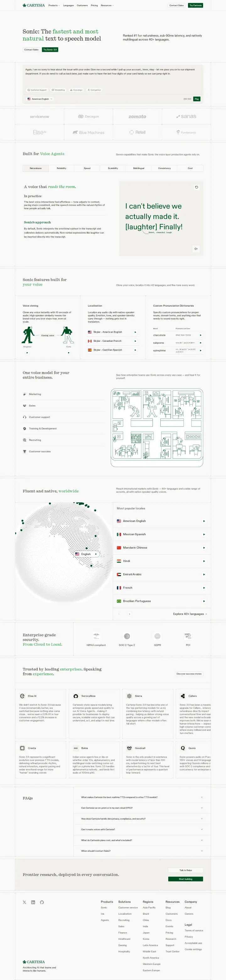Play the Clone voice sample
The height and width of the screenshot is (980, 226).
pyautogui.click(x=68, y=353)
